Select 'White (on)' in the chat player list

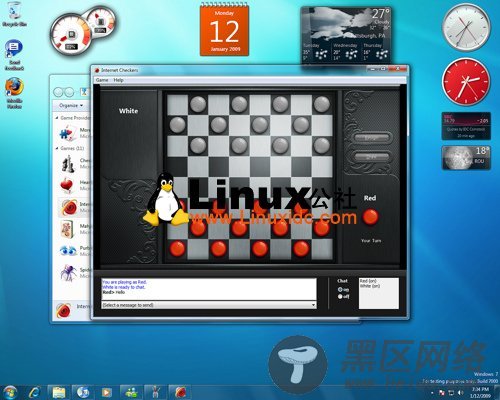[370, 286]
